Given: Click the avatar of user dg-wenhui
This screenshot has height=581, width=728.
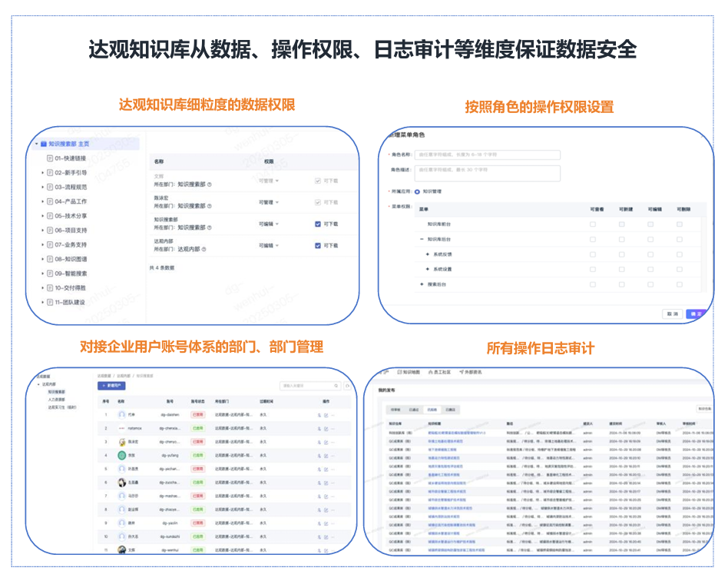Looking at the screenshot, I should coord(122,549).
